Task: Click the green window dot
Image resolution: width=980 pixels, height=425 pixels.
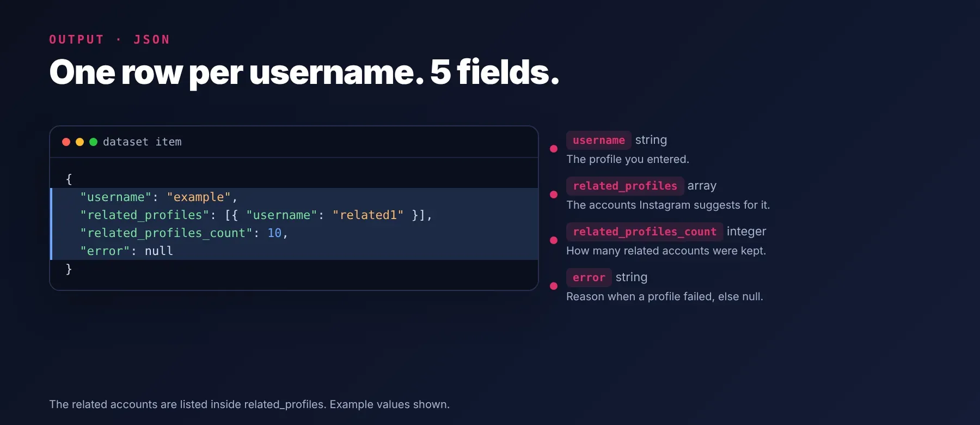Action: click(x=93, y=142)
